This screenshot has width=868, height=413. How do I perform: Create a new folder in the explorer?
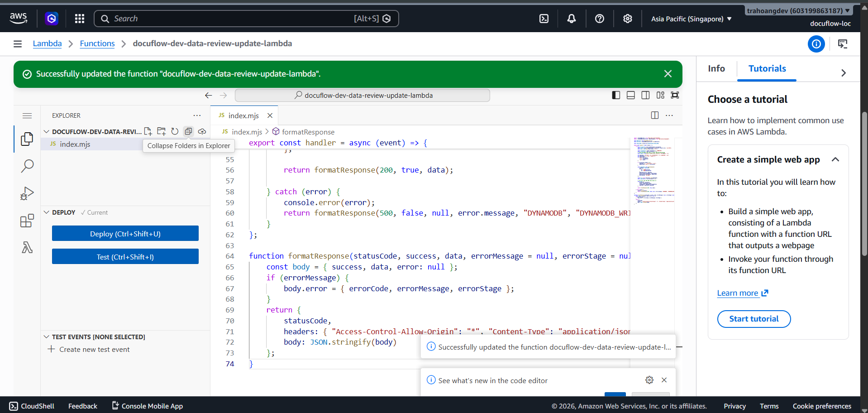[162, 131]
